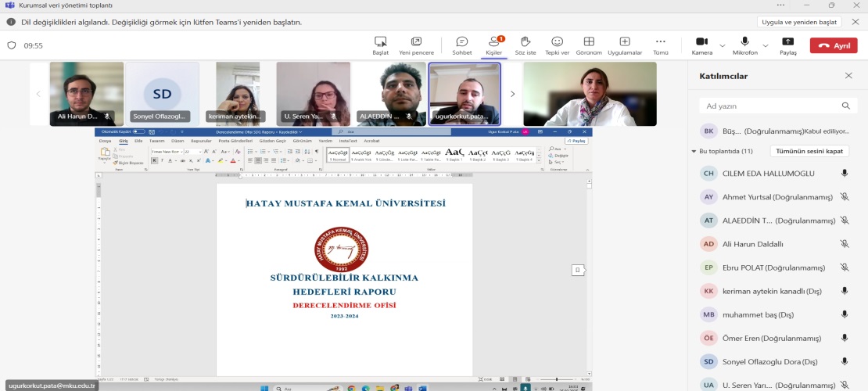Click the Tümünün sesini kapat button
868x391 pixels.
tap(809, 151)
